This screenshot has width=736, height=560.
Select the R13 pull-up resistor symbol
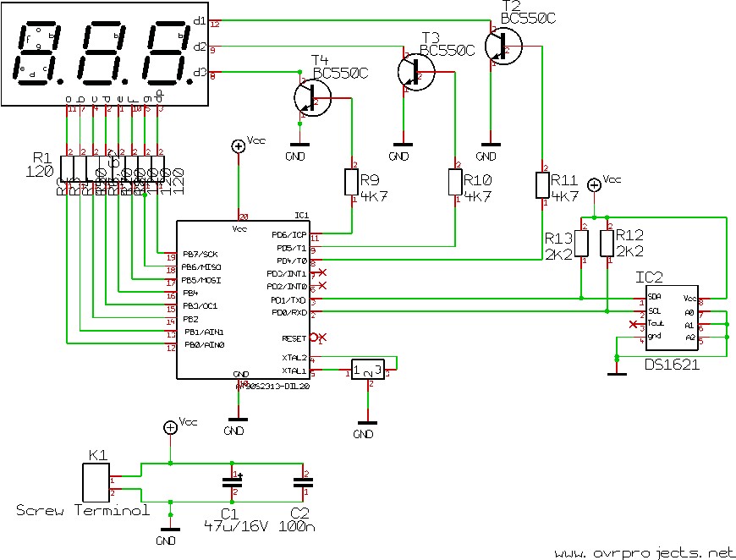click(581, 243)
